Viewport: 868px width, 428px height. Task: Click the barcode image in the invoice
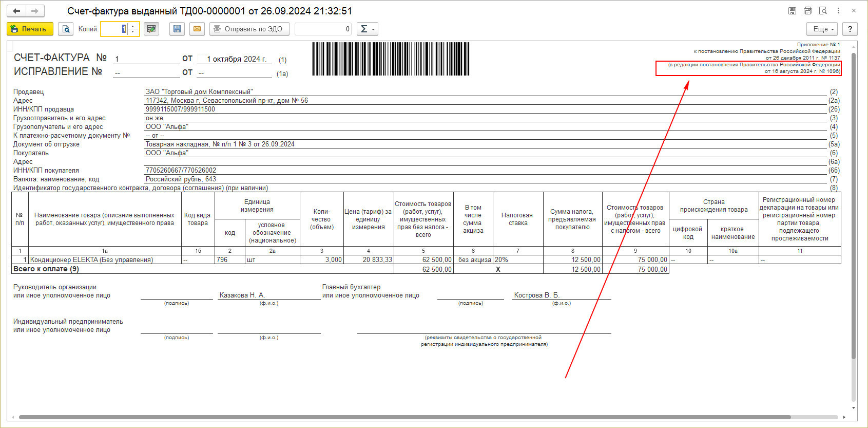pos(391,59)
